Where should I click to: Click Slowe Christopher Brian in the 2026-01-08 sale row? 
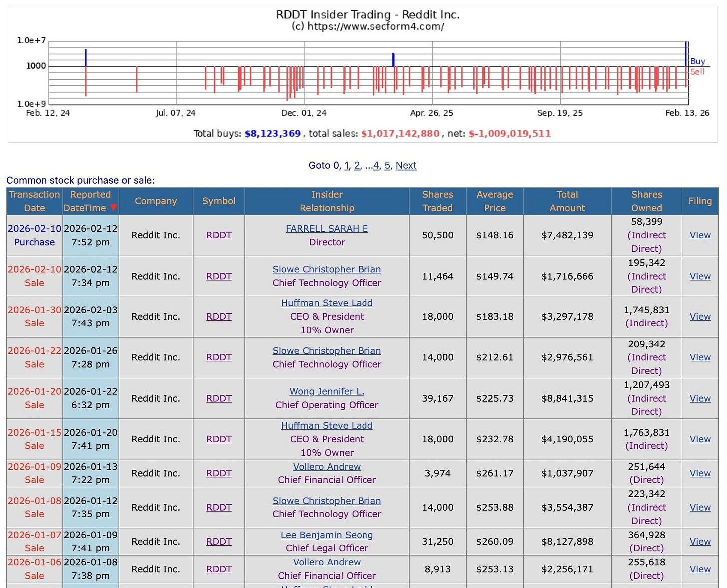pyautogui.click(x=327, y=501)
